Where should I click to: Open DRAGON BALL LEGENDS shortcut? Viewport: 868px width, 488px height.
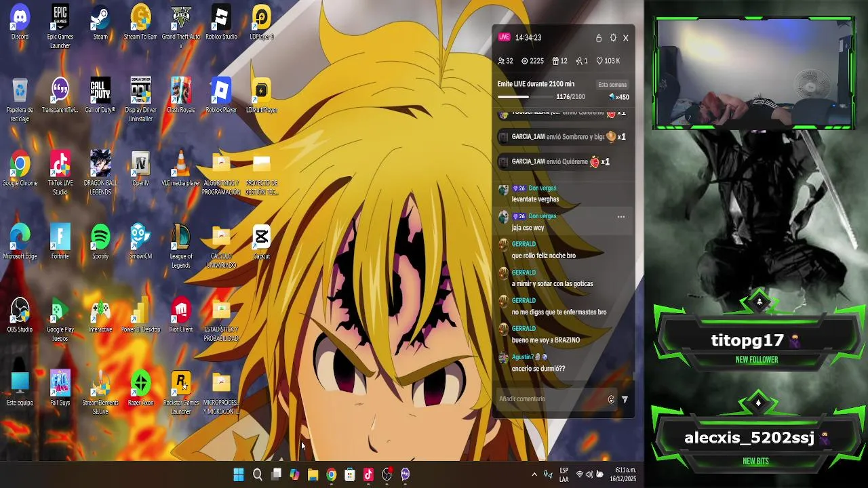pos(100,174)
